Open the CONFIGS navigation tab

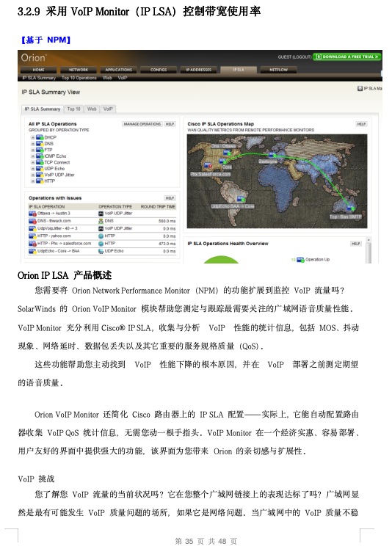pyautogui.click(x=159, y=70)
